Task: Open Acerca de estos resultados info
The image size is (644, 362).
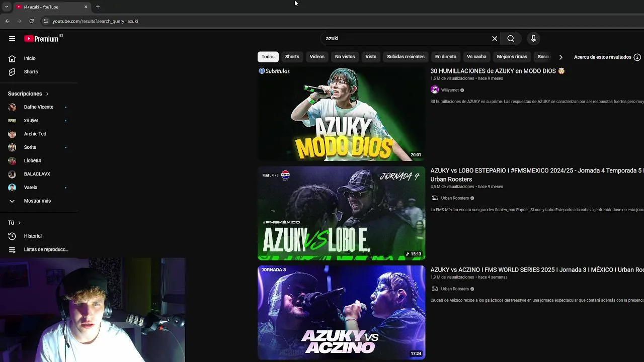Action: click(x=607, y=57)
